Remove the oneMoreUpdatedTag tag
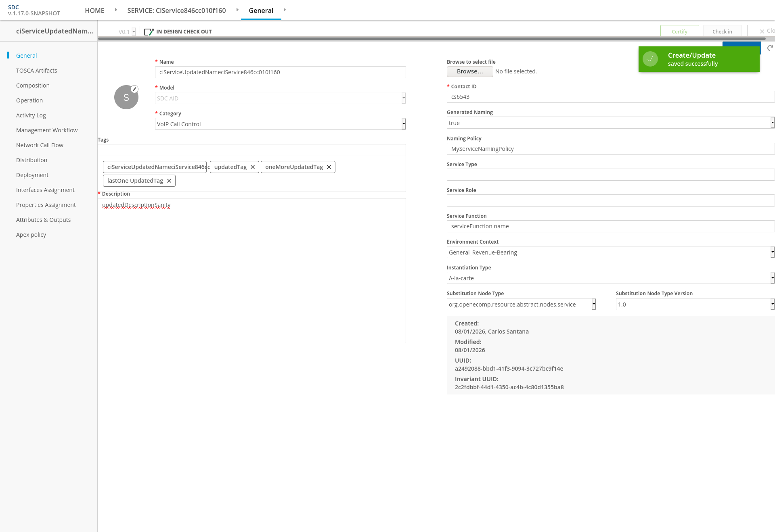Image resolution: width=775 pixels, height=532 pixels. click(x=329, y=167)
